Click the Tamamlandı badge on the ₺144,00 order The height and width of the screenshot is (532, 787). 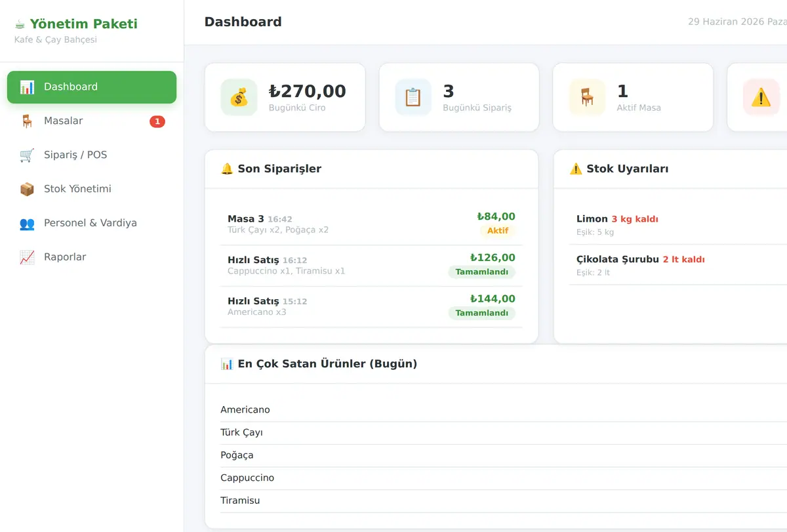482,313
